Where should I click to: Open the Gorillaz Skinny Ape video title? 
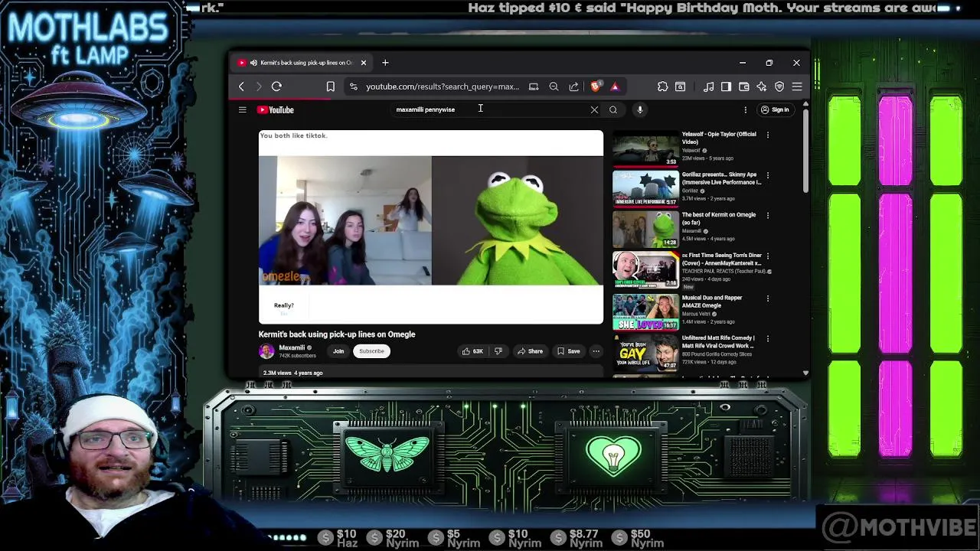point(721,178)
